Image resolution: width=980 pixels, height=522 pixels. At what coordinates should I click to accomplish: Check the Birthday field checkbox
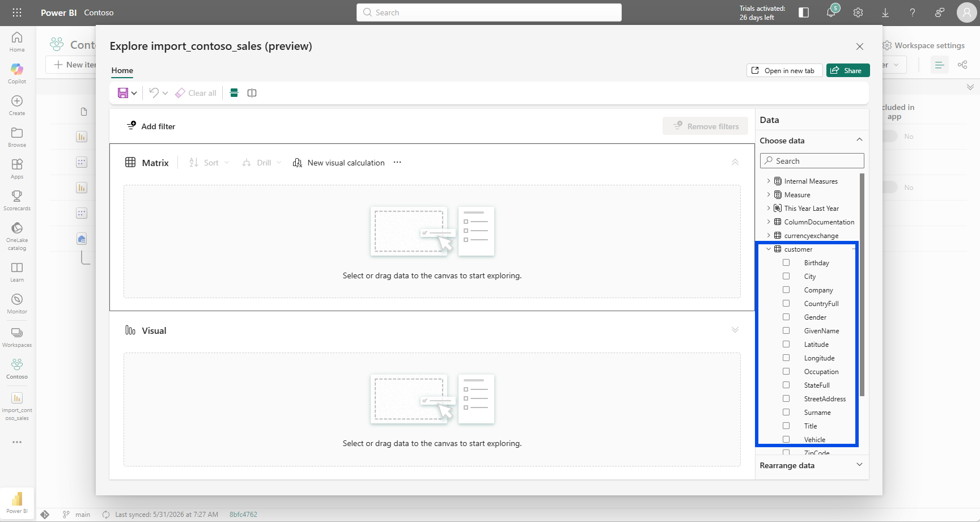coord(786,262)
